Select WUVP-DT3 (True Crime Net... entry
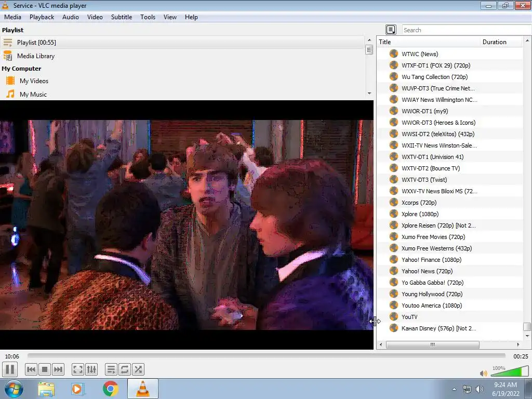 (x=450, y=88)
